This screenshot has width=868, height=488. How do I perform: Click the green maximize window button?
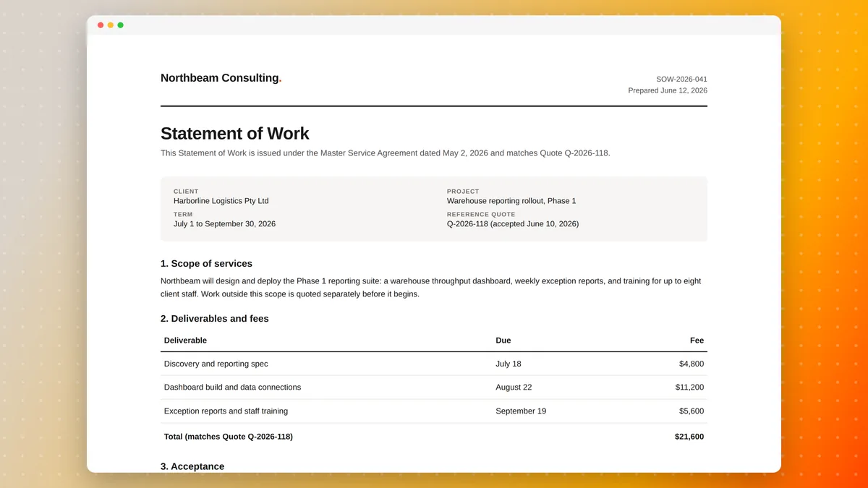[121, 25]
